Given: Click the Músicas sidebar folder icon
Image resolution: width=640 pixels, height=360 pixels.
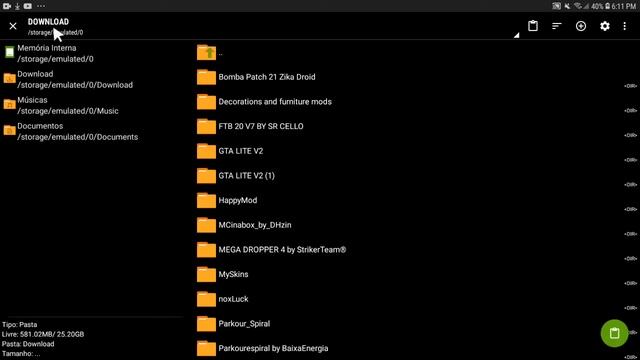Looking at the screenshot, I should coord(9,104).
